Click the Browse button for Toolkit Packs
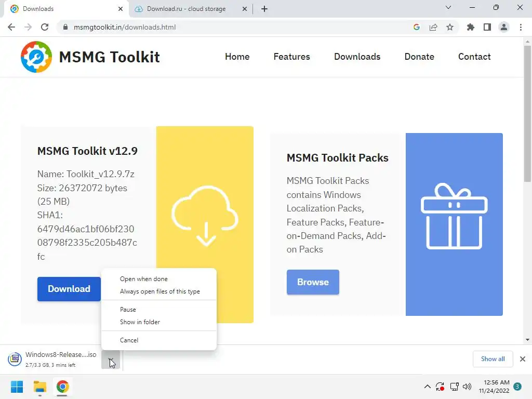This screenshot has height=399, width=532. (x=313, y=282)
